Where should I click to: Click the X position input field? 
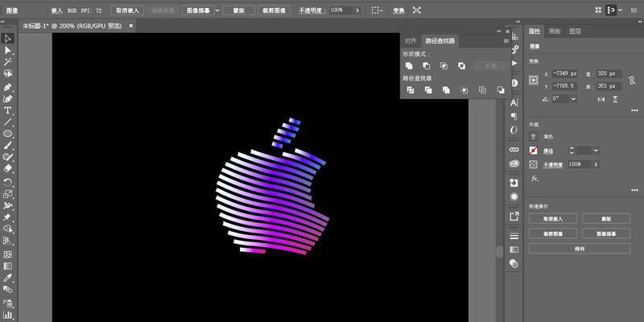point(565,74)
